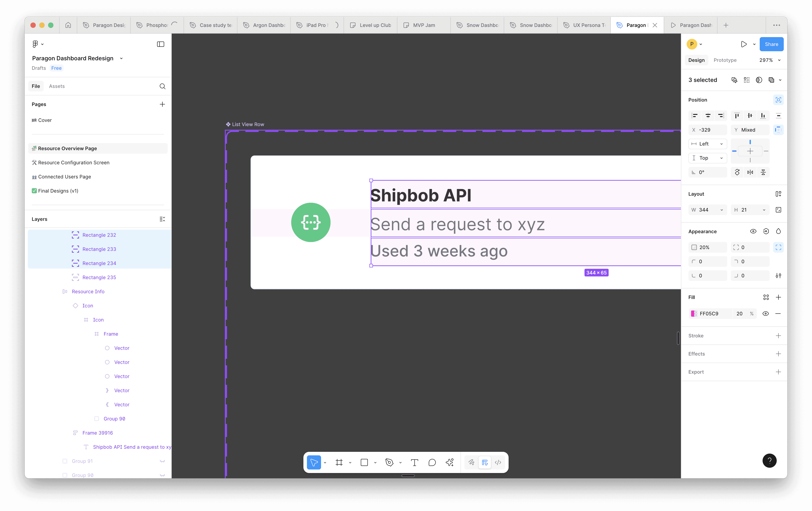
Task: Select the Comment tool
Action: (432, 462)
